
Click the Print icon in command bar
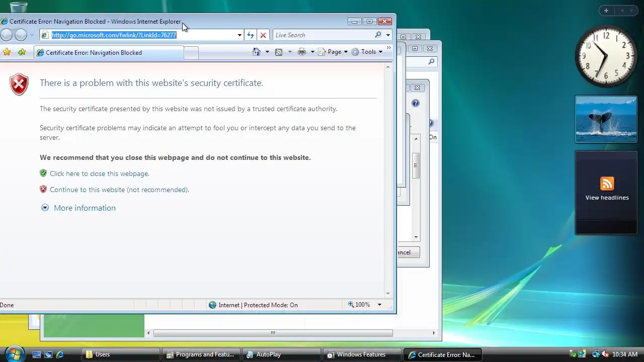(302, 52)
